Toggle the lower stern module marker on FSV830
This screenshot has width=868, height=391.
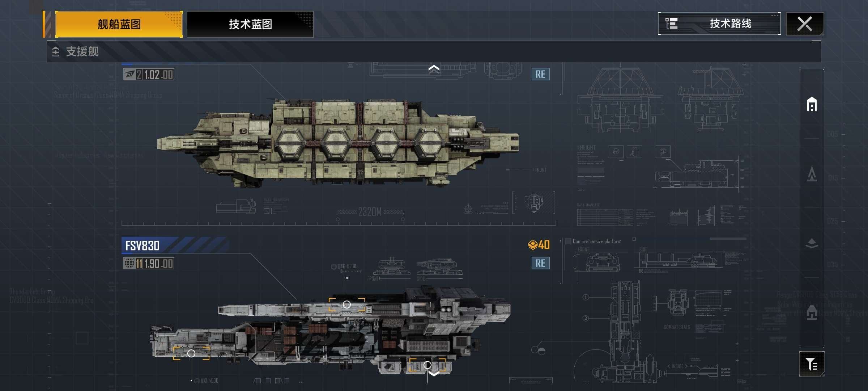427,365
